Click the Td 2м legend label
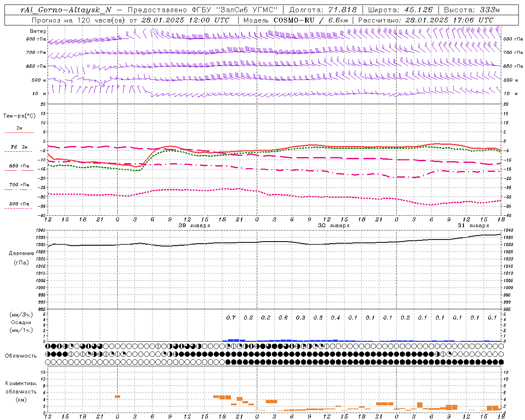Image resolution: width=525 pixels, height=420 pixels. (x=19, y=147)
